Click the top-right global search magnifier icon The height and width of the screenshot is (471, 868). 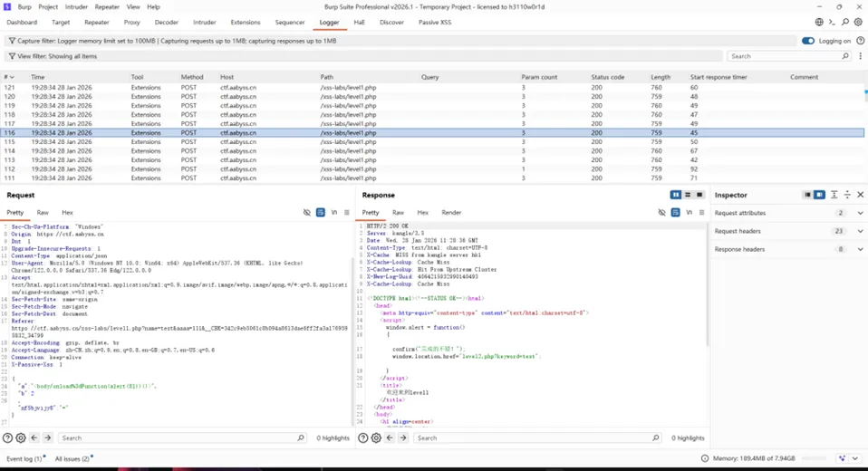[x=845, y=22]
